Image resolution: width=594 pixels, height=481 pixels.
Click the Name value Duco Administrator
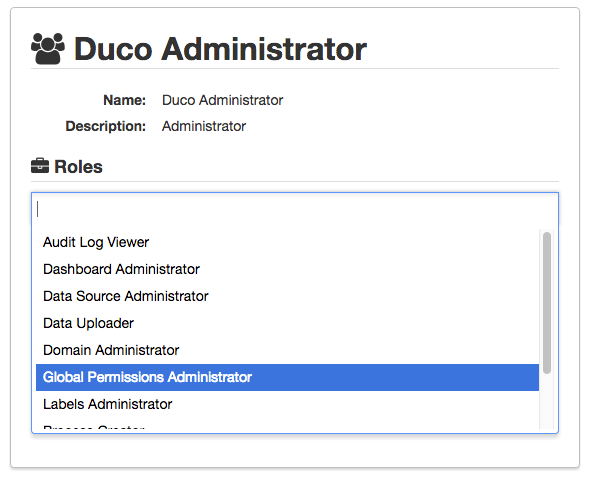point(222,100)
